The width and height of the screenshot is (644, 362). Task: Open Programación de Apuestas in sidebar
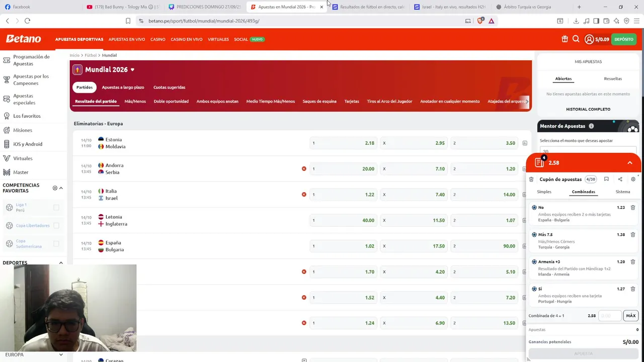(31, 60)
